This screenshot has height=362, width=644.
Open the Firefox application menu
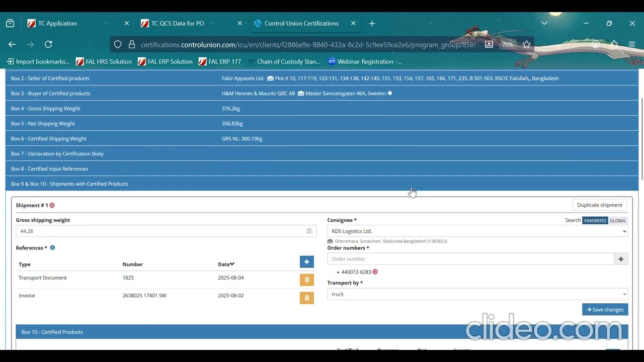point(632,44)
